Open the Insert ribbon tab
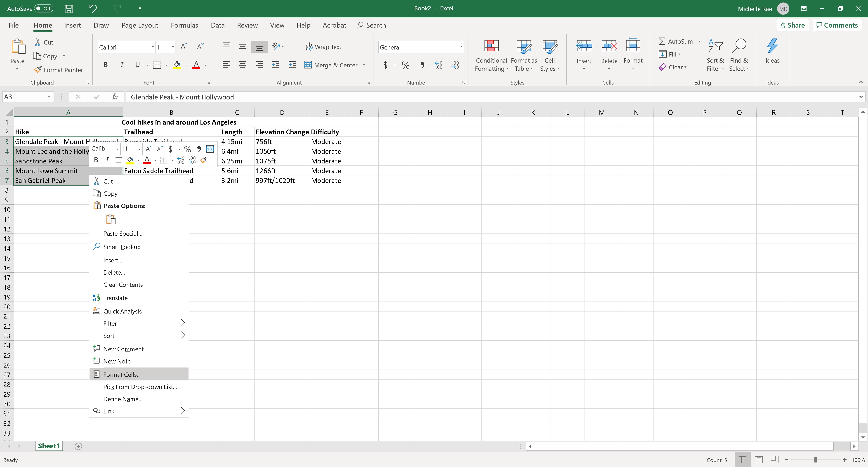This screenshot has width=868, height=467. [x=72, y=25]
